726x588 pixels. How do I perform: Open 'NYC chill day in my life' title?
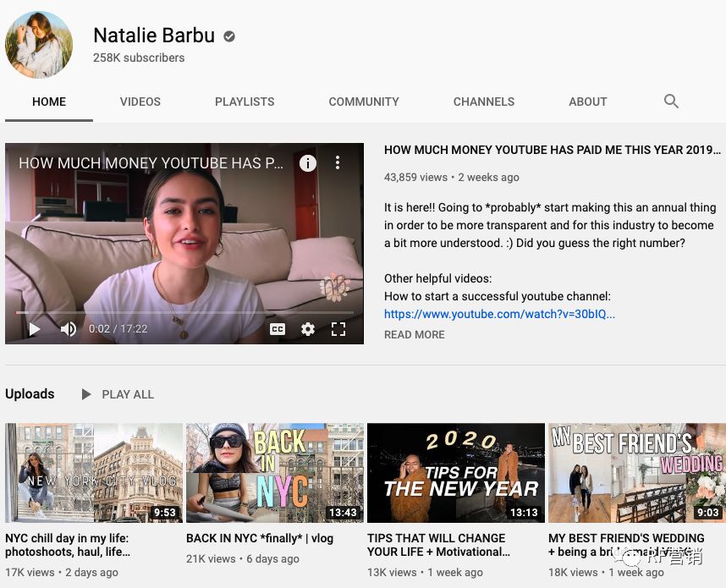point(68,545)
